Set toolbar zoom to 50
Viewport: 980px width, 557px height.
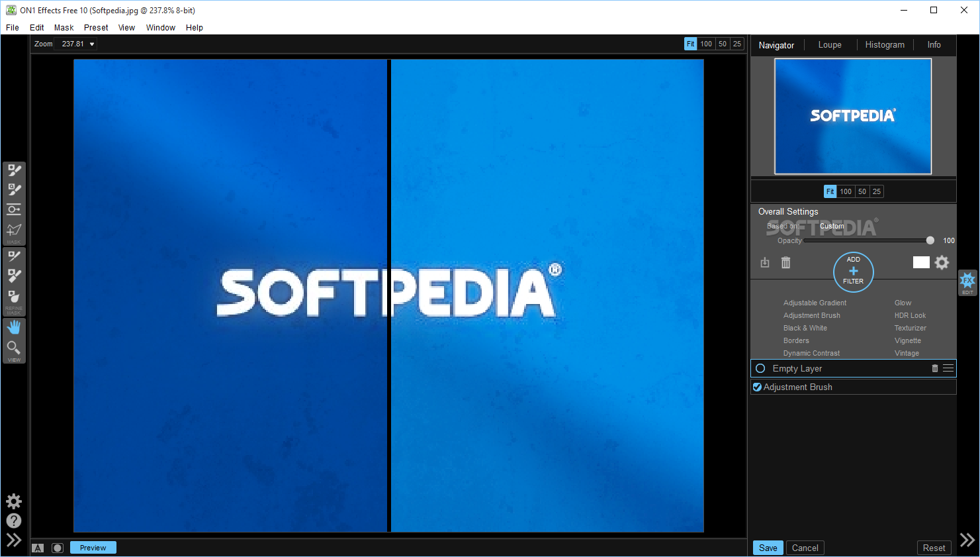[723, 44]
